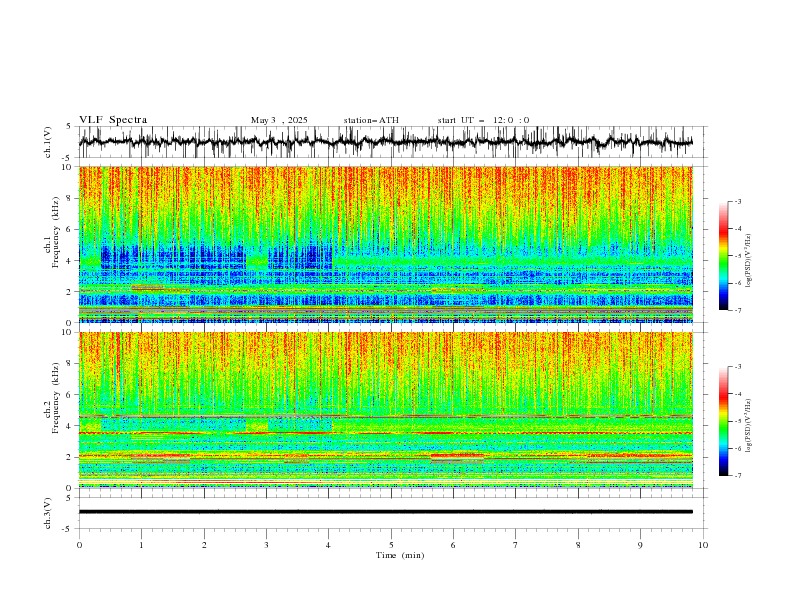Click the '2' kHz tick on ch.2 frequency axis
Image resolution: width=792 pixels, height=612 pixels.
[70, 457]
